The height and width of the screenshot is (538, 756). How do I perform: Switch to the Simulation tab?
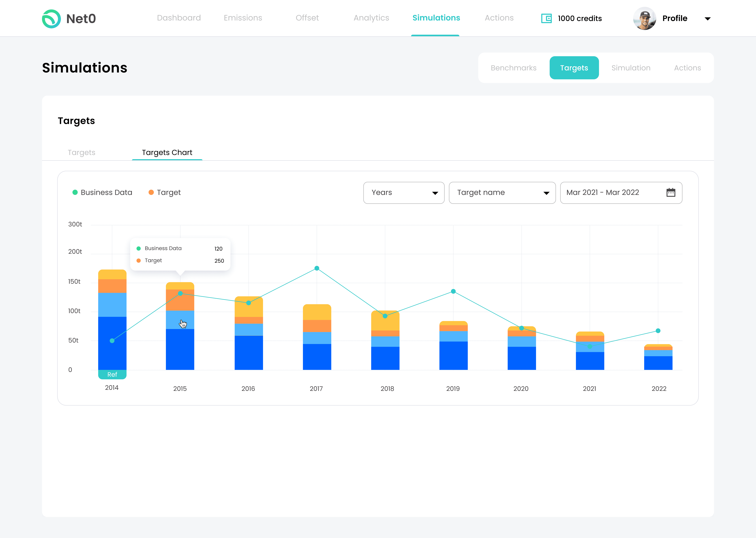631,68
